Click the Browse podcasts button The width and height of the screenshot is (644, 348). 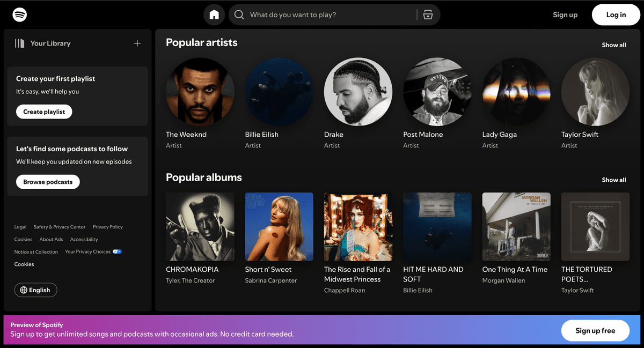(x=48, y=182)
